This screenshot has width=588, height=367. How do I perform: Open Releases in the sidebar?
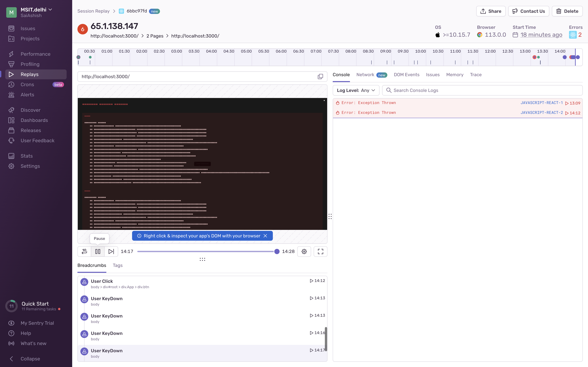pos(31,130)
